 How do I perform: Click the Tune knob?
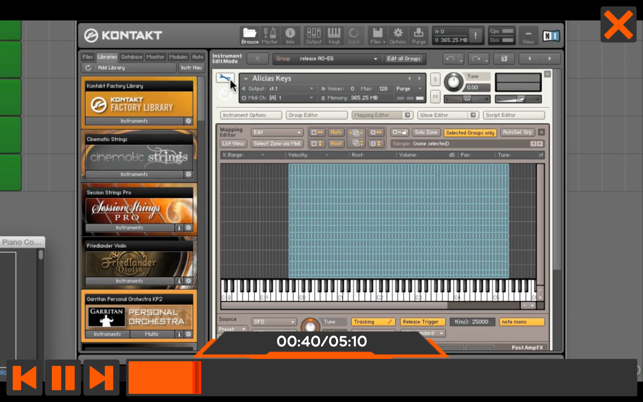click(453, 82)
